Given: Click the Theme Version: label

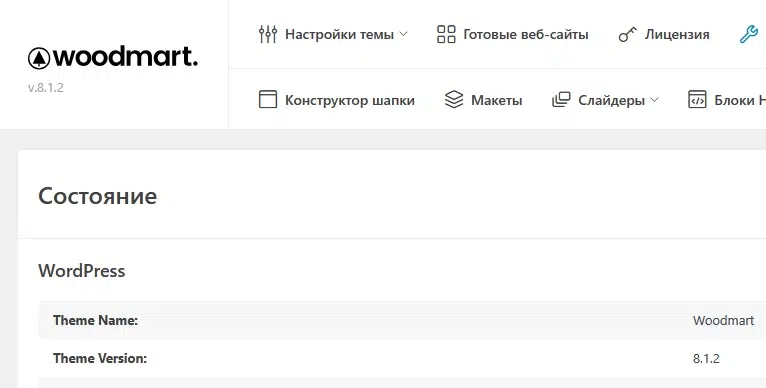Looking at the screenshot, I should coord(100,358).
